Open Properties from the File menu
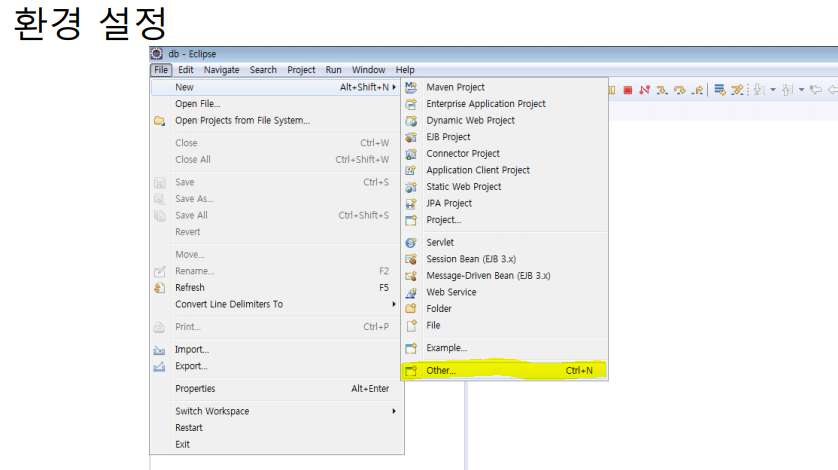838x470 pixels. pos(276,389)
